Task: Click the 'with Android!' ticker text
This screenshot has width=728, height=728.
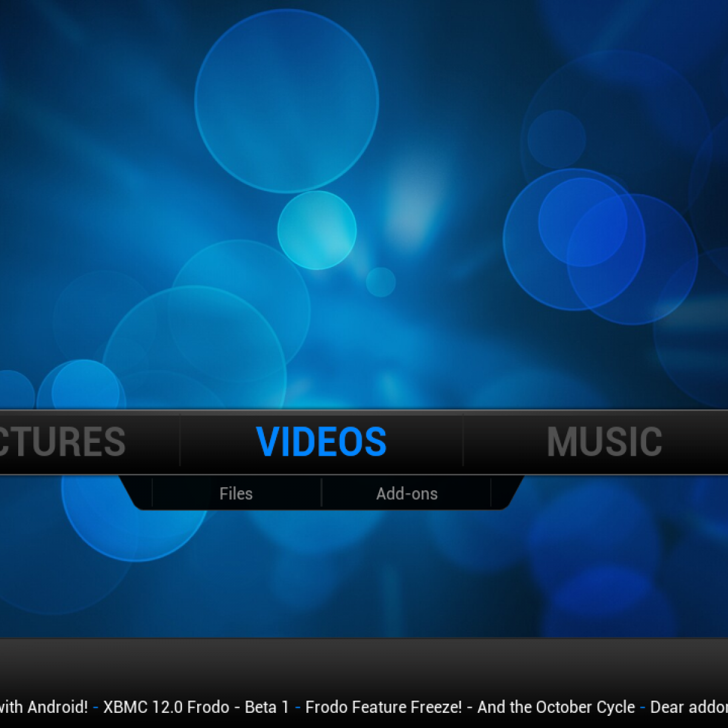Action: (44, 707)
